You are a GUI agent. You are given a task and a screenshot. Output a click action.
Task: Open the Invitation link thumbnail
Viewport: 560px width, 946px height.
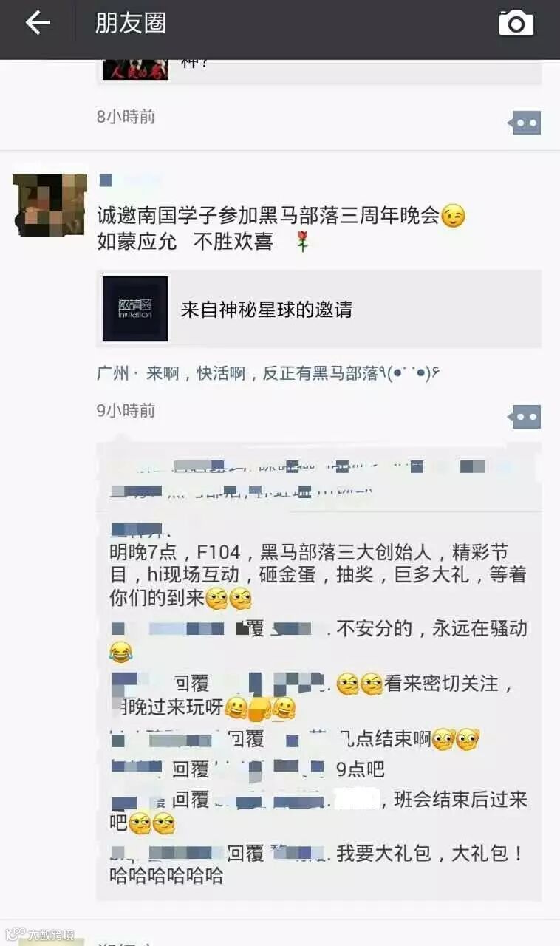135,309
